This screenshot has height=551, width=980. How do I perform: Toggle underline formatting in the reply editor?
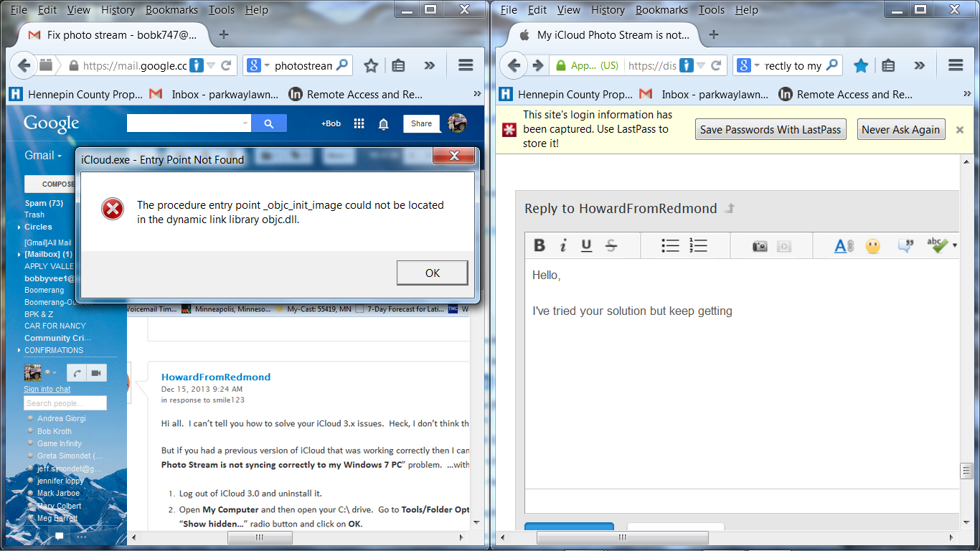tap(586, 245)
